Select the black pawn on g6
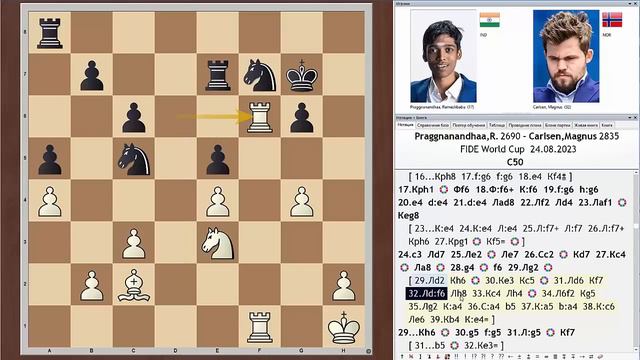 click(302, 117)
